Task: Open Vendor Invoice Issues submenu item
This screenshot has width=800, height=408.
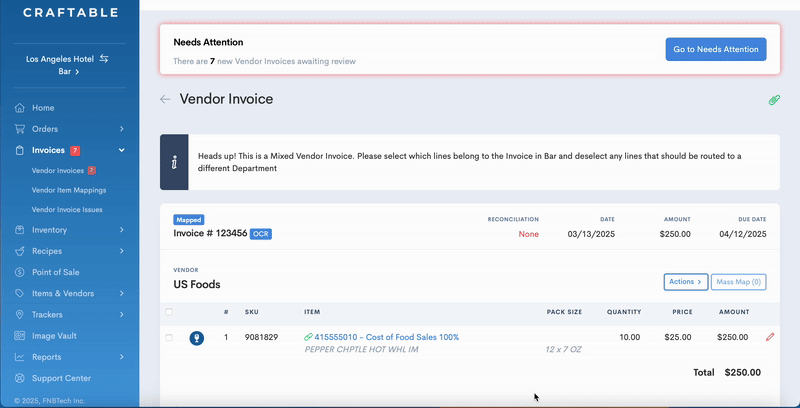Action: [x=67, y=210]
